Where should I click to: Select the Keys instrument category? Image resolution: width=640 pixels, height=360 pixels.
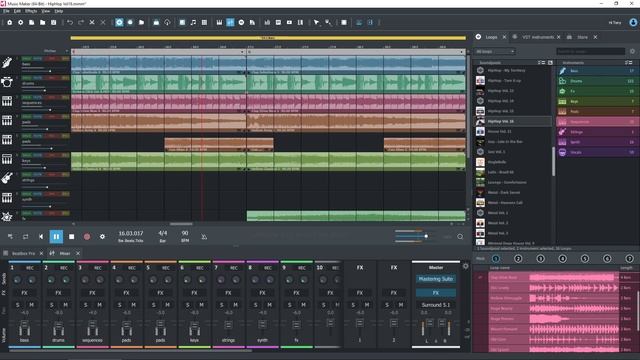click(597, 102)
